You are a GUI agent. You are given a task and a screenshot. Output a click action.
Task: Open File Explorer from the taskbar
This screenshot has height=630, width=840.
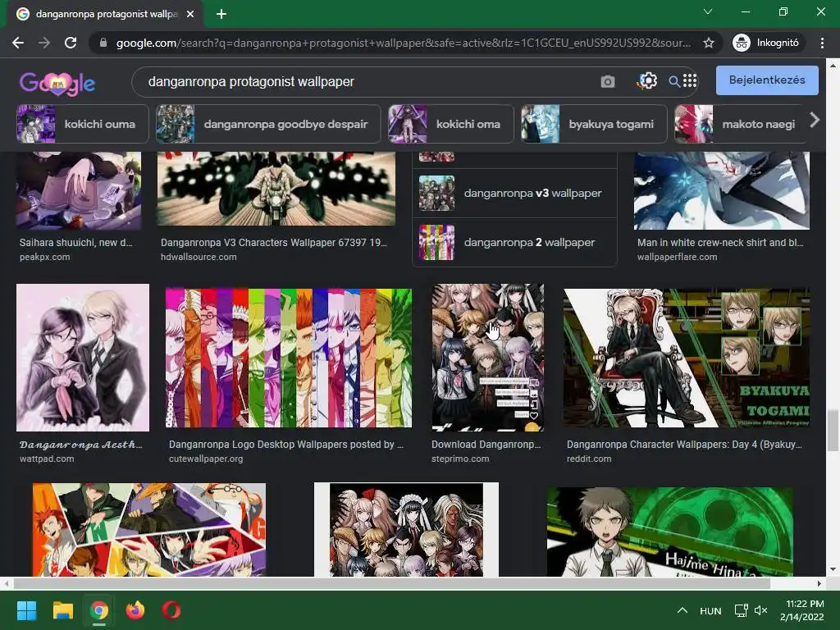tap(62, 610)
